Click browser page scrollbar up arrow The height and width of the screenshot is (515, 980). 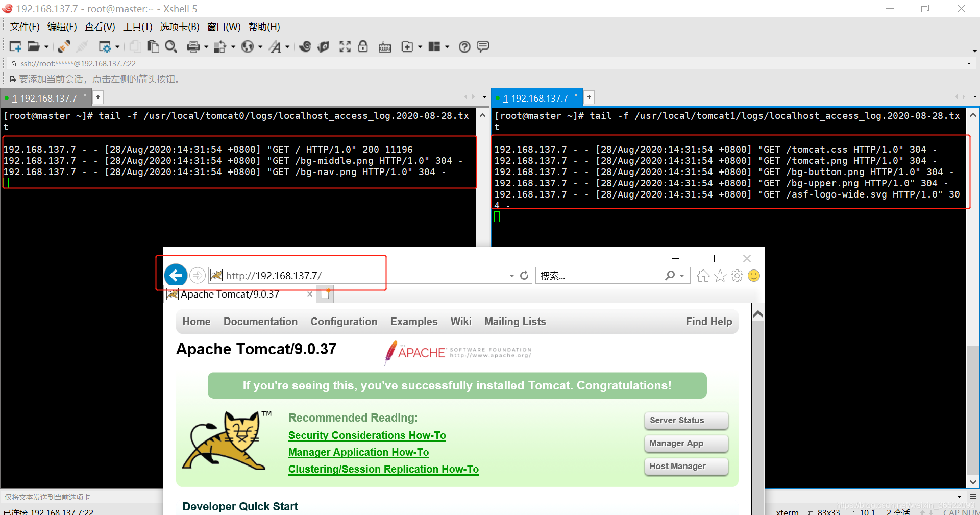[758, 314]
